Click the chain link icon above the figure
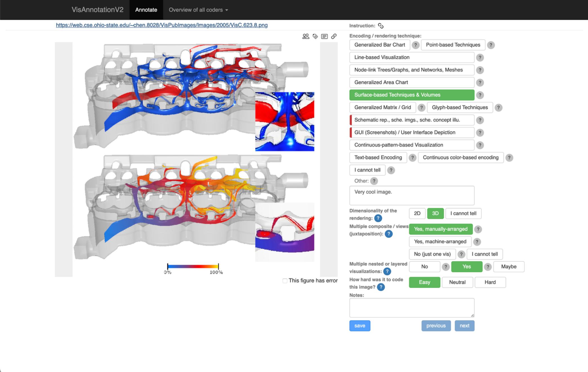588x372 pixels. point(334,36)
